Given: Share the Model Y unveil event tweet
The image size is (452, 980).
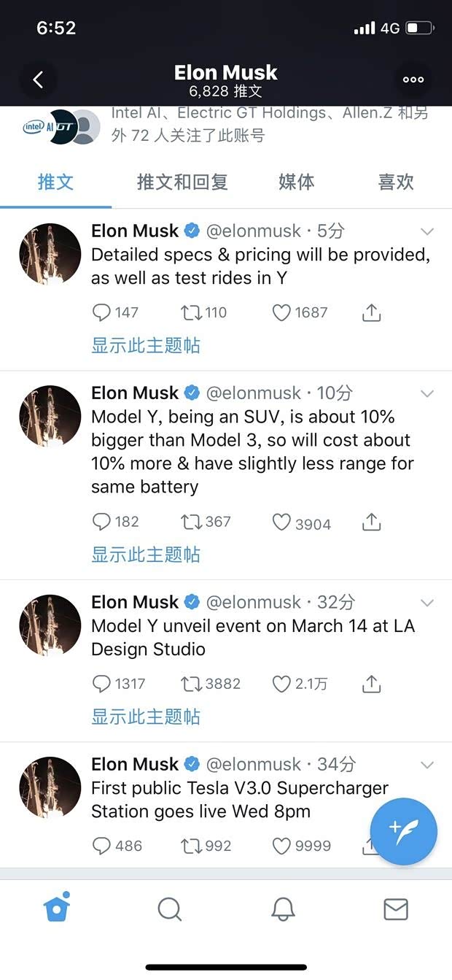Looking at the screenshot, I should coord(371,684).
